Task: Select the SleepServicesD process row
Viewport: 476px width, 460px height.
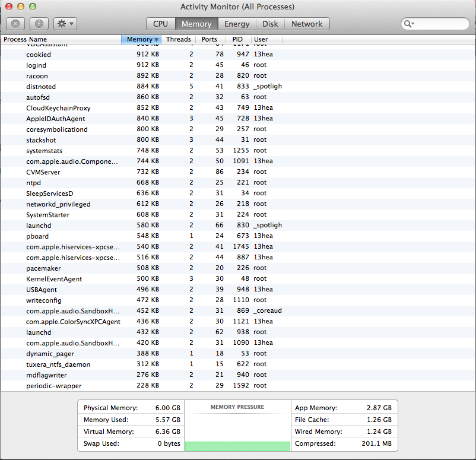Action: tap(238, 193)
